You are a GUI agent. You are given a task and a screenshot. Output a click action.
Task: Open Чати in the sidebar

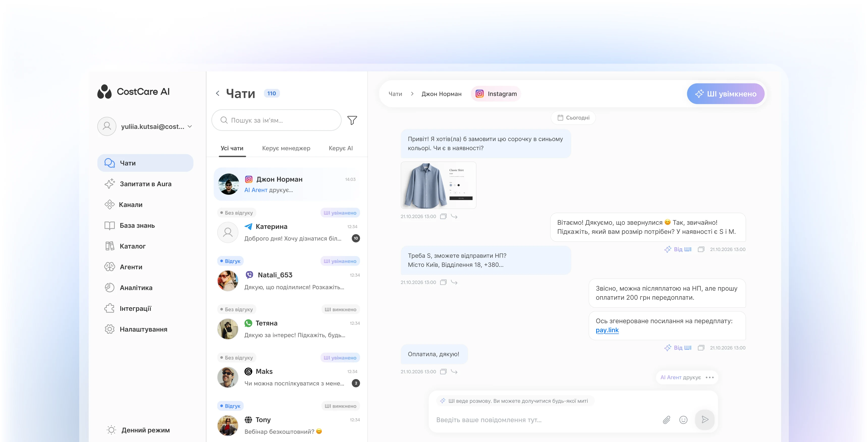(145, 163)
